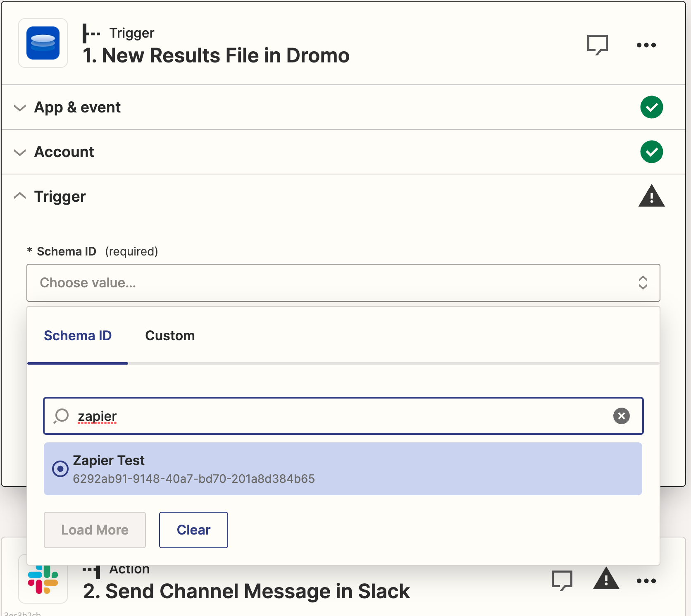Click the schema ID 6292ab91-9148-40a7-bd70-201a8d384b65
The width and height of the screenshot is (691, 616).
194,479
